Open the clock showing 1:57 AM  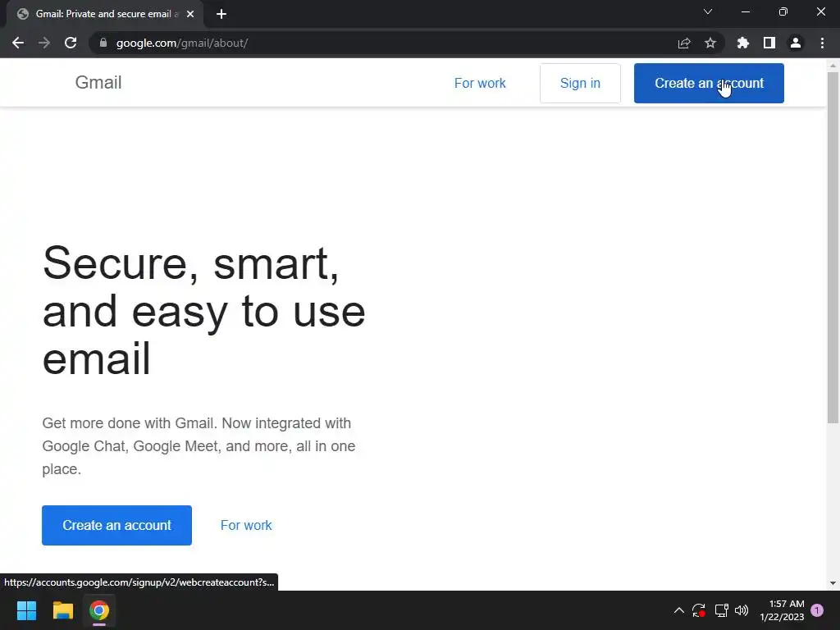(x=782, y=610)
